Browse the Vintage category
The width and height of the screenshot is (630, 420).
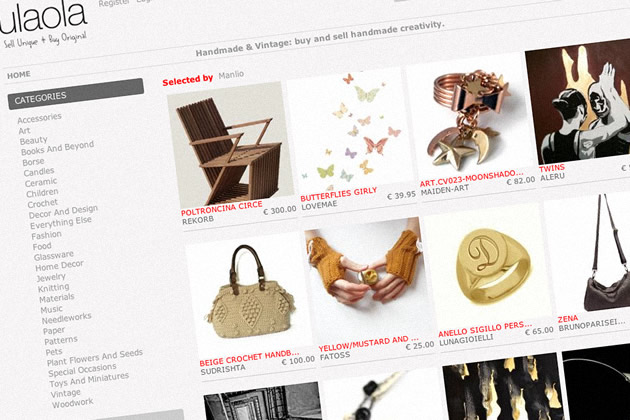coord(65,393)
